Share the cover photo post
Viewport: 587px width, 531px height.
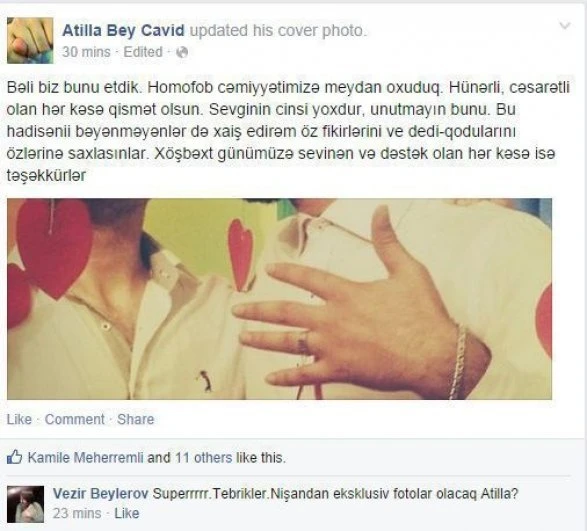tap(136, 419)
